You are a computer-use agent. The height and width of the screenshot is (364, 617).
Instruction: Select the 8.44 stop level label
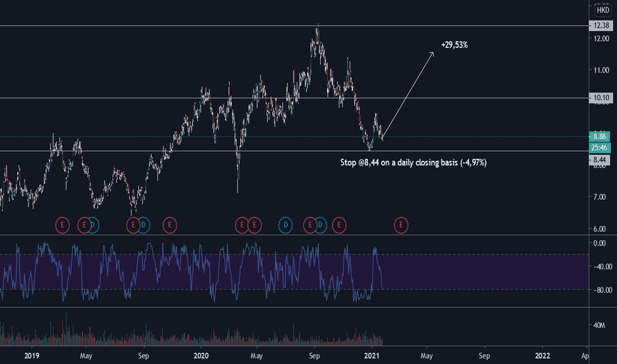click(599, 159)
